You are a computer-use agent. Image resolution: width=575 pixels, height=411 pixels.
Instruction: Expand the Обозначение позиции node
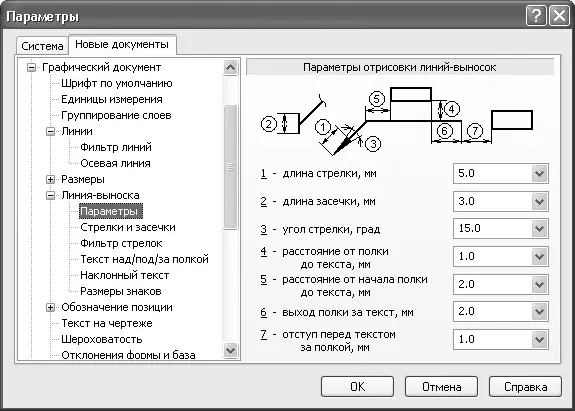click(x=51, y=307)
